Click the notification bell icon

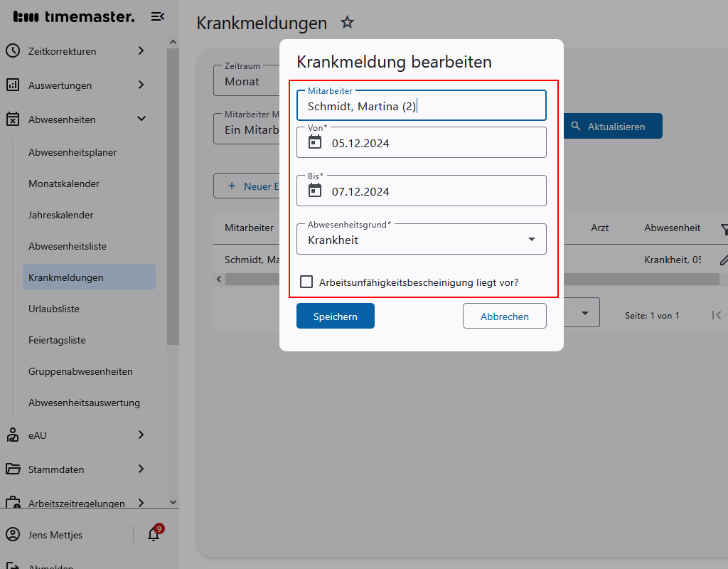[154, 535]
